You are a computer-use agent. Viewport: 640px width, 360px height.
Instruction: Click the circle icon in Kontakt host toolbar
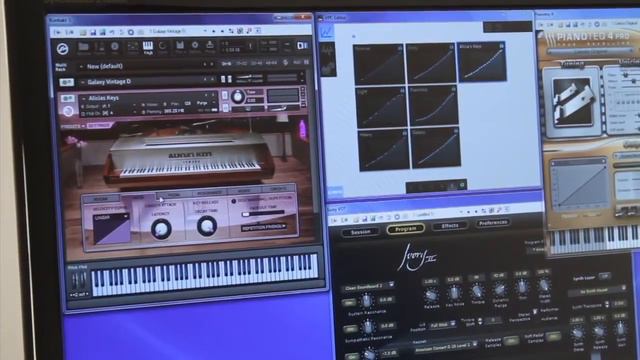coord(131,32)
